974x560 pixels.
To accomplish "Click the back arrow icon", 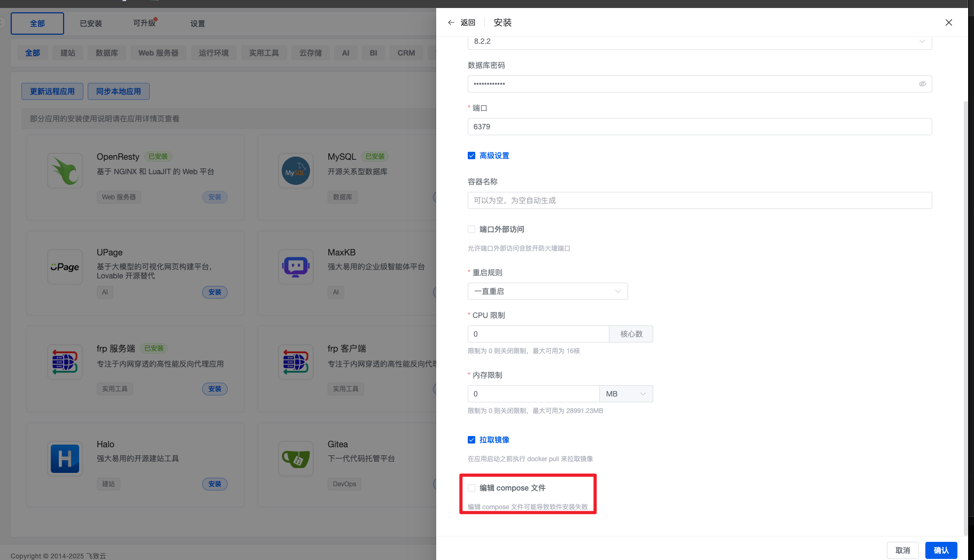I will pyautogui.click(x=451, y=22).
